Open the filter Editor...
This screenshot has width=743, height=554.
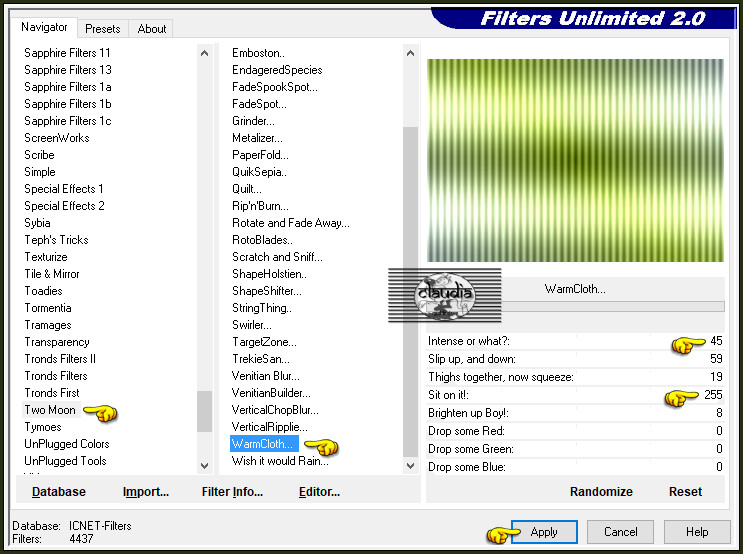(x=319, y=492)
